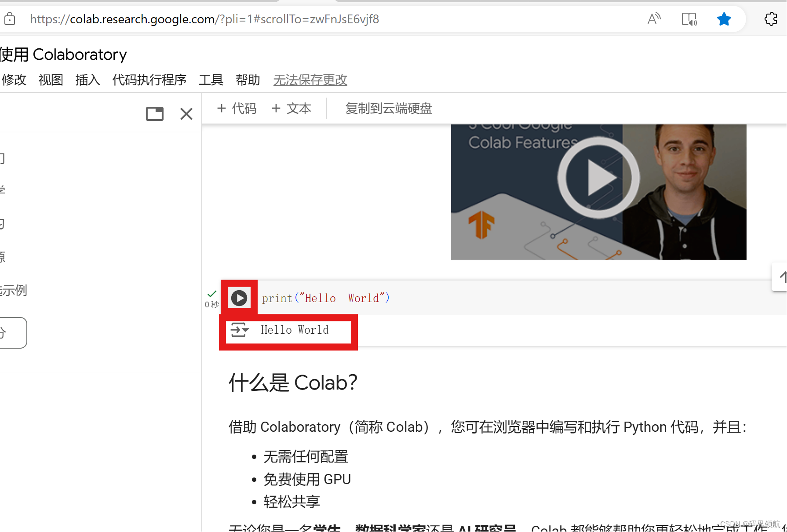The width and height of the screenshot is (787, 532).
Task: Open the 修改 menu
Action: click(14, 80)
